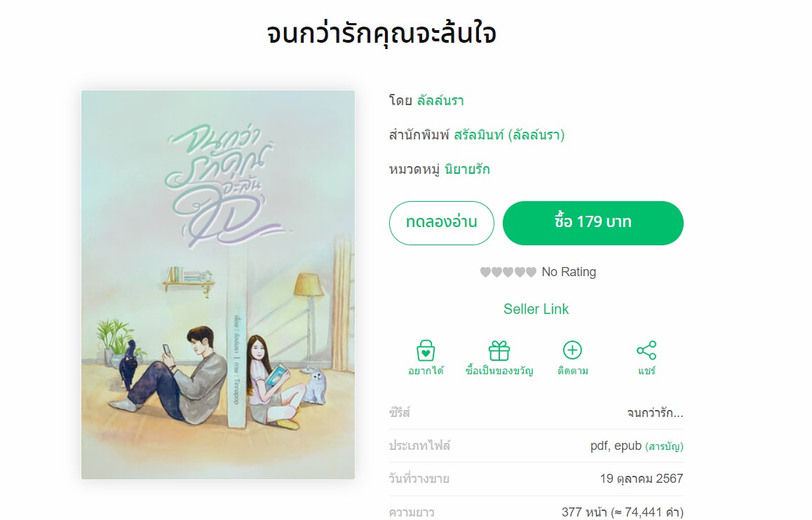812x520 pixels.
Task: Open the series link จนกว่ารัก...
Action: (654, 413)
